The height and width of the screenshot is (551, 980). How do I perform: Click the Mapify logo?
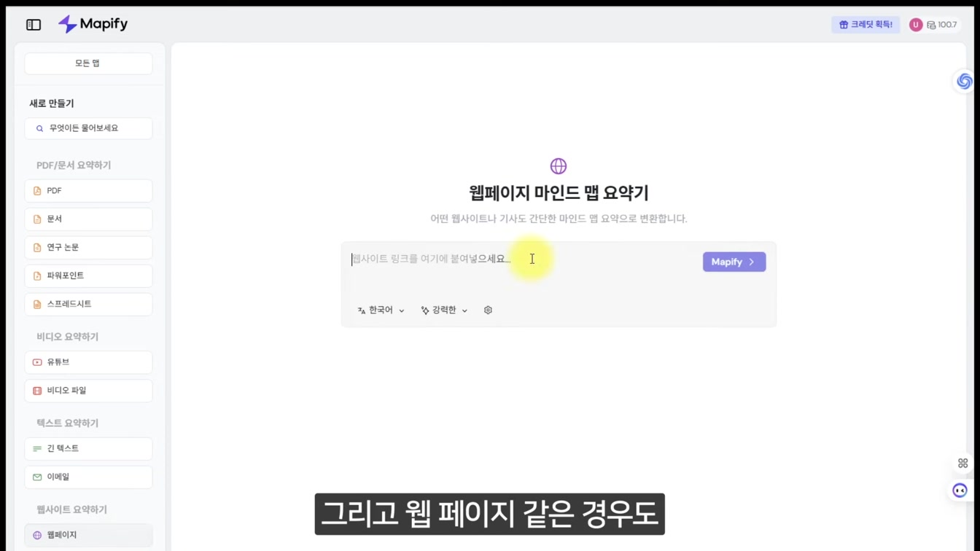tap(93, 24)
